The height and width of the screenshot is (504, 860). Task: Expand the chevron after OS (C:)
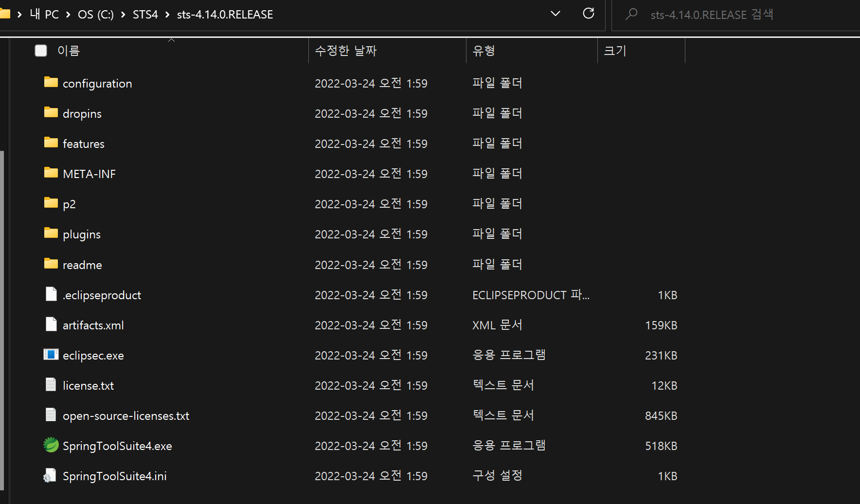tap(123, 15)
